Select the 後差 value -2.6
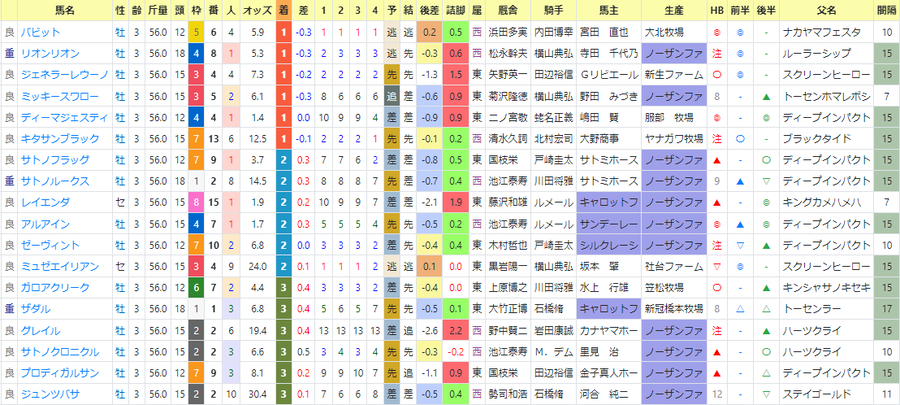This screenshot has width=900, height=405. tap(430, 330)
